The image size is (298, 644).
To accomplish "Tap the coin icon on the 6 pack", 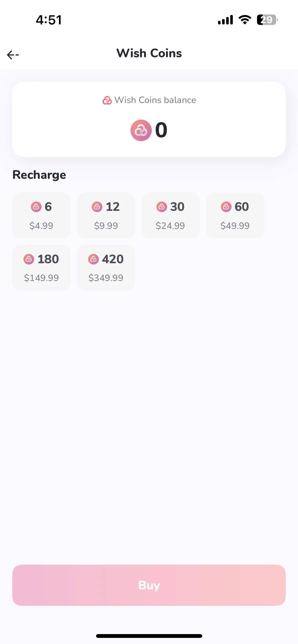I will coord(36,207).
